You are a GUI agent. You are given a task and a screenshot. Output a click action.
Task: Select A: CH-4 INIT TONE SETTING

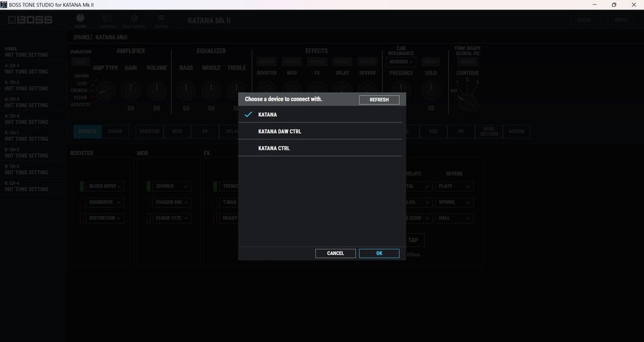click(32, 119)
